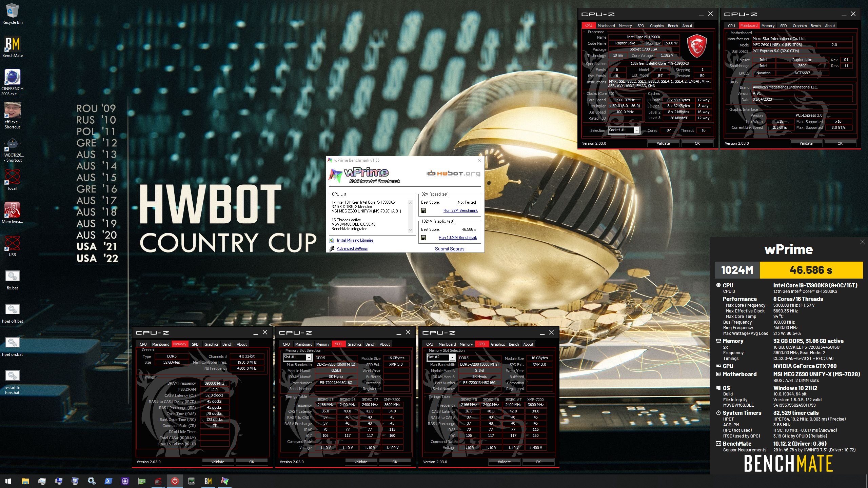Viewport: 868px width, 488px height.
Task: Click the wrench icon beside Advanced Settings
Action: pos(332,248)
